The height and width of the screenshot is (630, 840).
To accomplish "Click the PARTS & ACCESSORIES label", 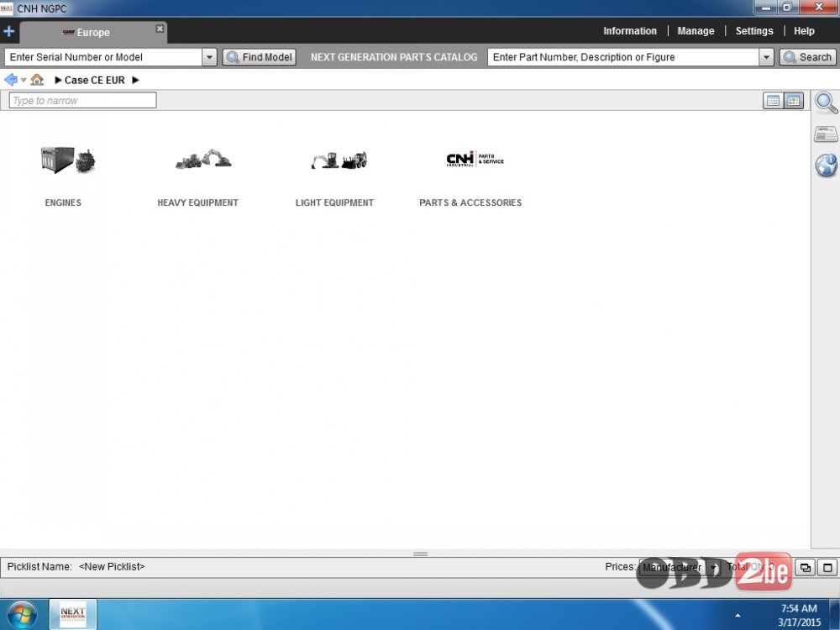I will tap(470, 202).
